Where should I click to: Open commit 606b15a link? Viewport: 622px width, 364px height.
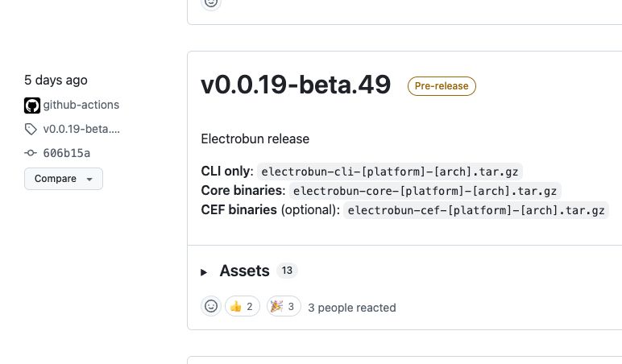point(67,153)
